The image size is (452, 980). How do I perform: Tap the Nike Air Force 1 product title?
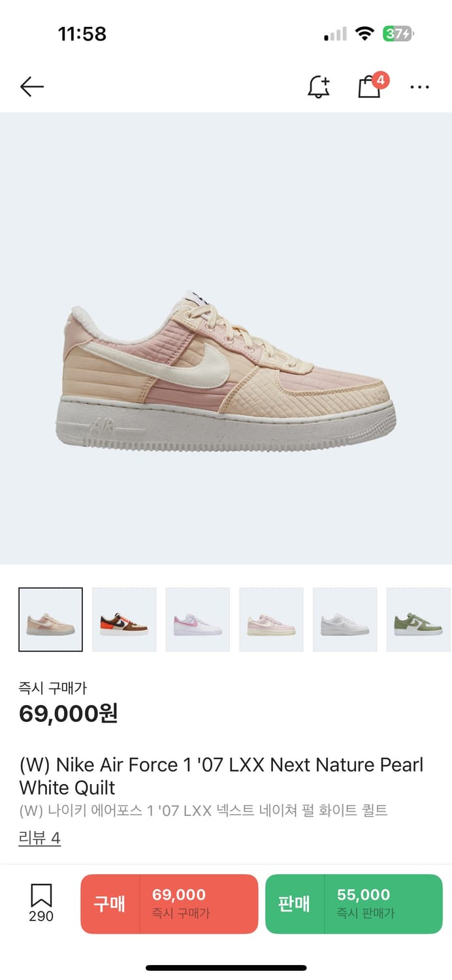(x=221, y=776)
